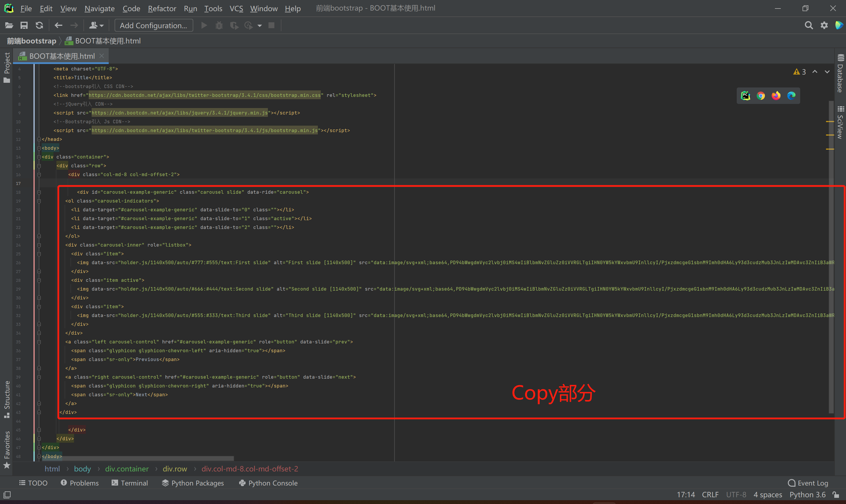Open page in PyCharm built-in preview icon
This screenshot has width=846, height=504.
[746, 96]
